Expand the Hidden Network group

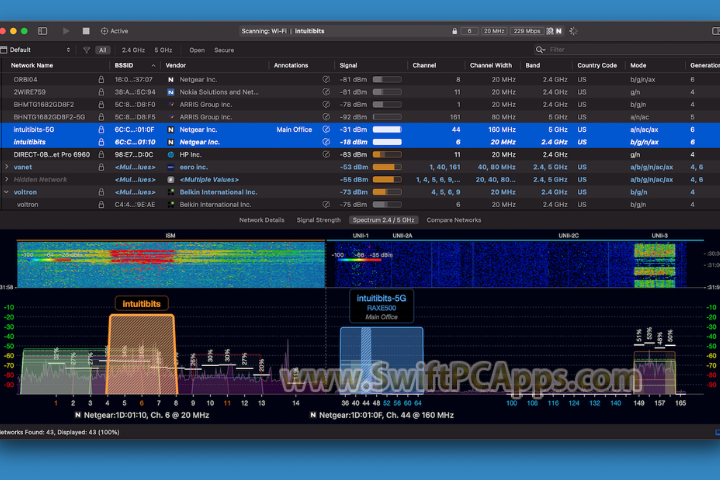coord(6,179)
